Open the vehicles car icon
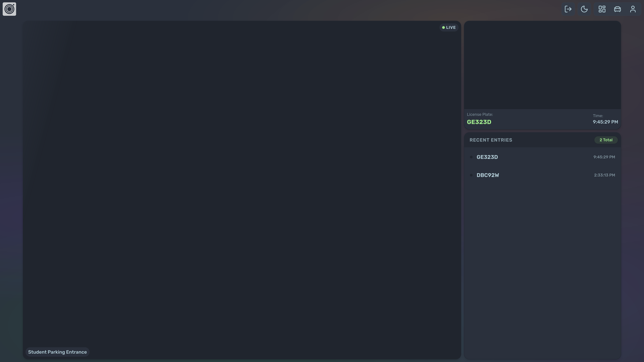 click(x=618, y=9)
